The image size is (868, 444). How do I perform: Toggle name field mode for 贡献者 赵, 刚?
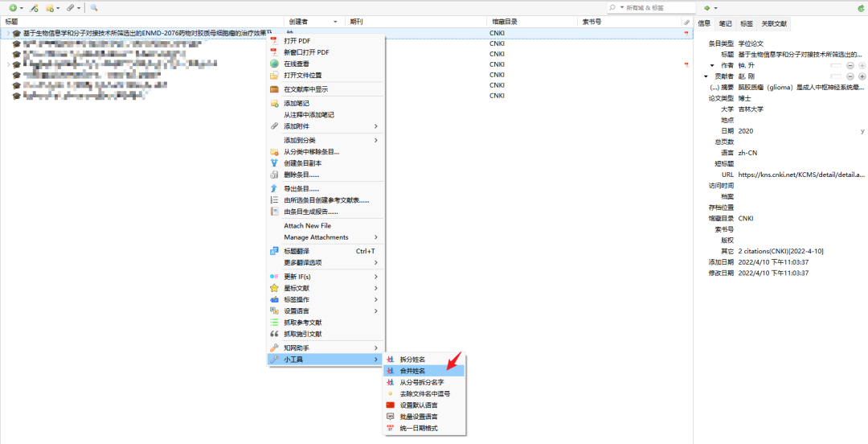(x=836, y=76)
